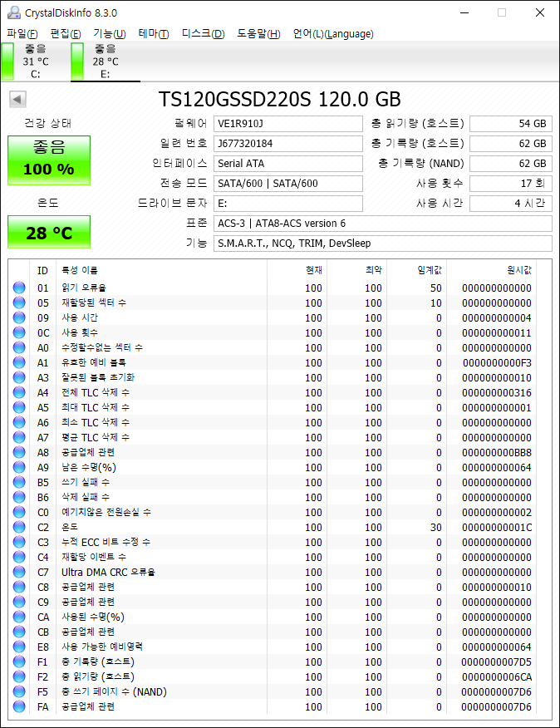Viewport: 560px width, 728px height.
Task: Click the previous disk arrow button
Action: [x=17, y=100]
